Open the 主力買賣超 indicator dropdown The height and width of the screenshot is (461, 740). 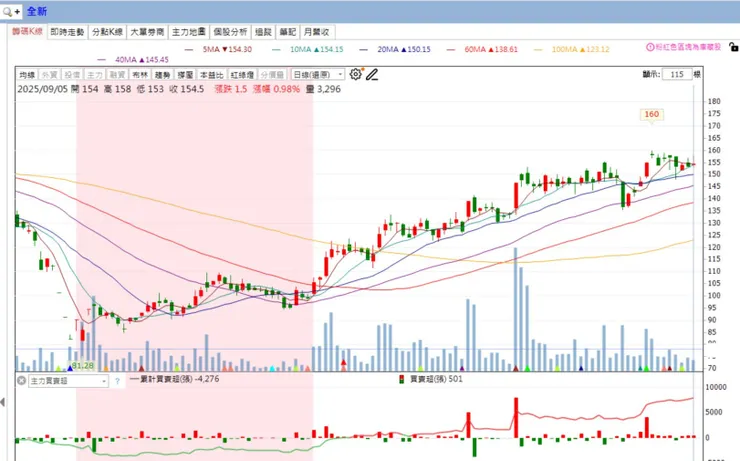(68, 381)
